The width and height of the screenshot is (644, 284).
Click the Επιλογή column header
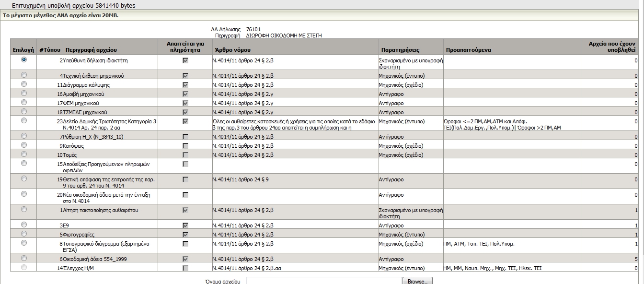pos(23,50)
